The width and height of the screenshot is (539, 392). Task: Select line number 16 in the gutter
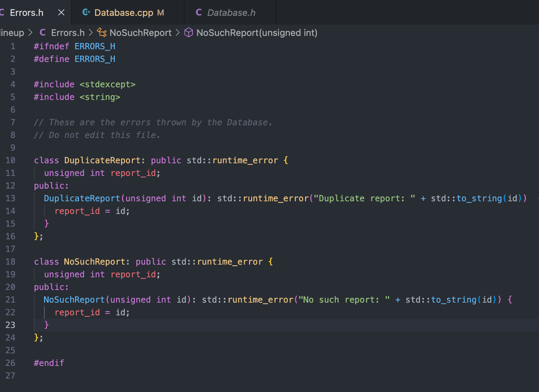tap(11, 236)
